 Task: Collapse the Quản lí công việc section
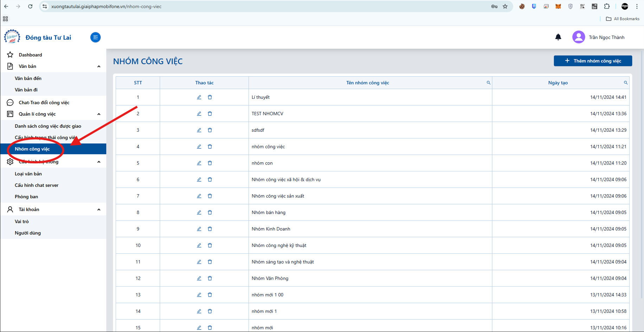[x=99, y=114]
